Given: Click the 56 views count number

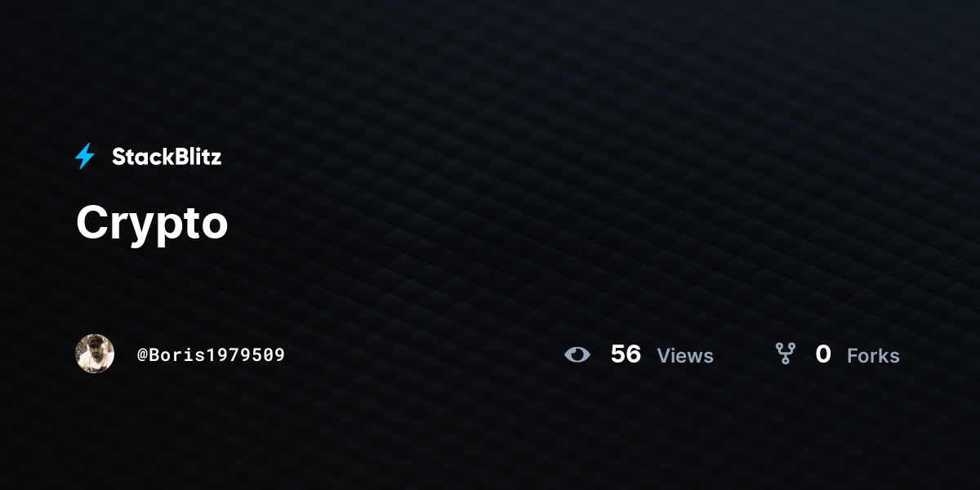Looking at the screenshot, I should (626, 354).
